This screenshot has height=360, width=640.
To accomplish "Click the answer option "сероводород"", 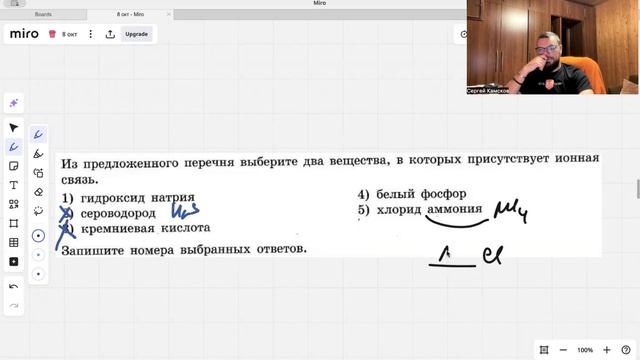I will tap(118, 213).
